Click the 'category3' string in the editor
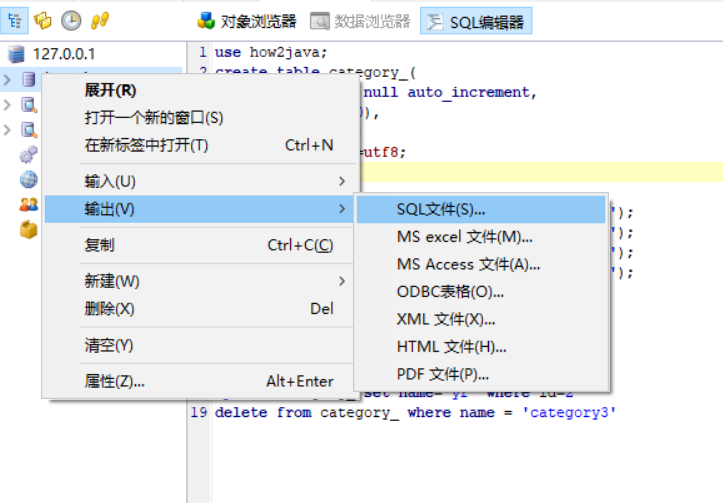This screenshot has width=723, height=503. pyautogui.click(x=569, y=413)
